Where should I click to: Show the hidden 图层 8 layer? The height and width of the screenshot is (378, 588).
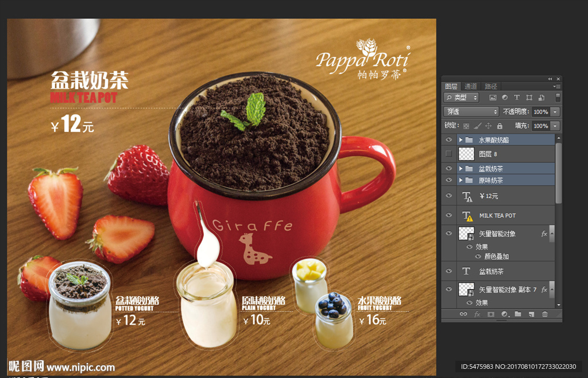(x=448, y=154)
